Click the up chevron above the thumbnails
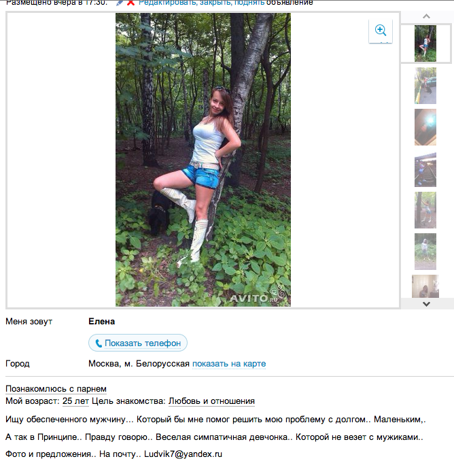This screenshot has height=476, width=454. [x=426, y=16]
